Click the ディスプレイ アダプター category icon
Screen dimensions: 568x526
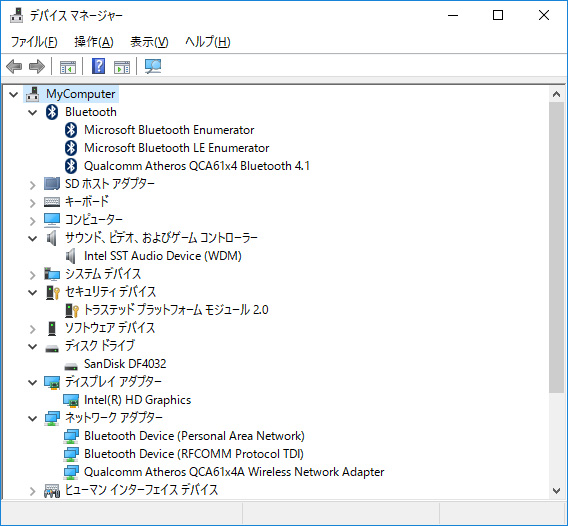52,383
